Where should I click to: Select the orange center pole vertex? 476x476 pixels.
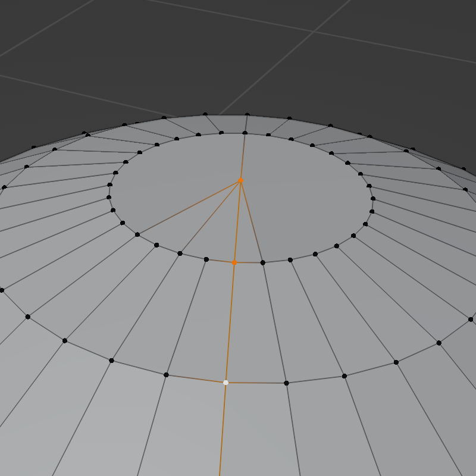click(x=241, y=180)
